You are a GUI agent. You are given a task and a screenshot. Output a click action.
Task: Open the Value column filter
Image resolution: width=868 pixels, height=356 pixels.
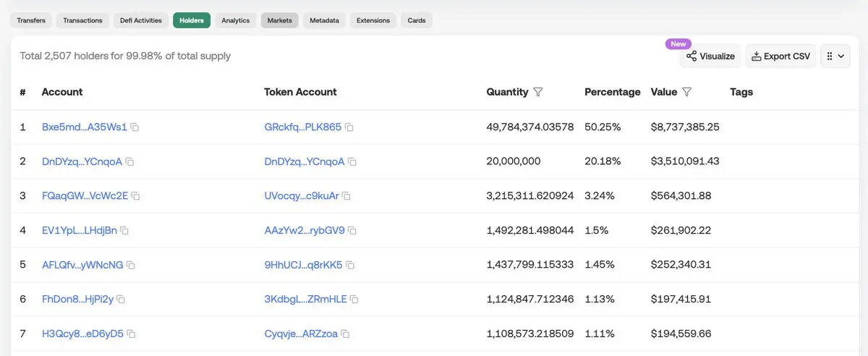[687, 93]
